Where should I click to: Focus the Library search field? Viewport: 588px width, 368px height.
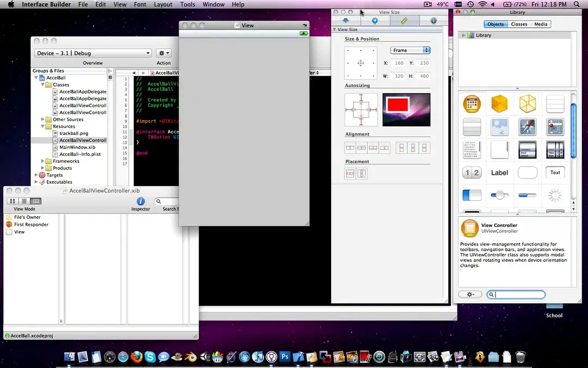pyautogui.click(x=516, y=295)
